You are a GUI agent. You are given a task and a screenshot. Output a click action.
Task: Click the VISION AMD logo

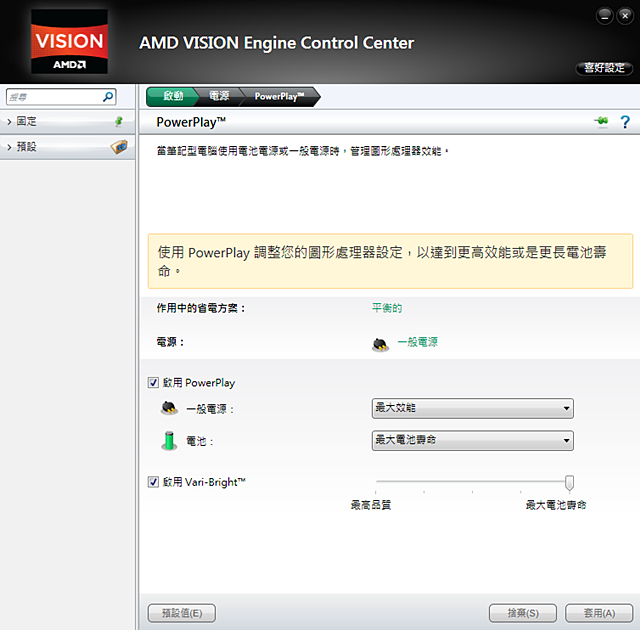(69, 42)
